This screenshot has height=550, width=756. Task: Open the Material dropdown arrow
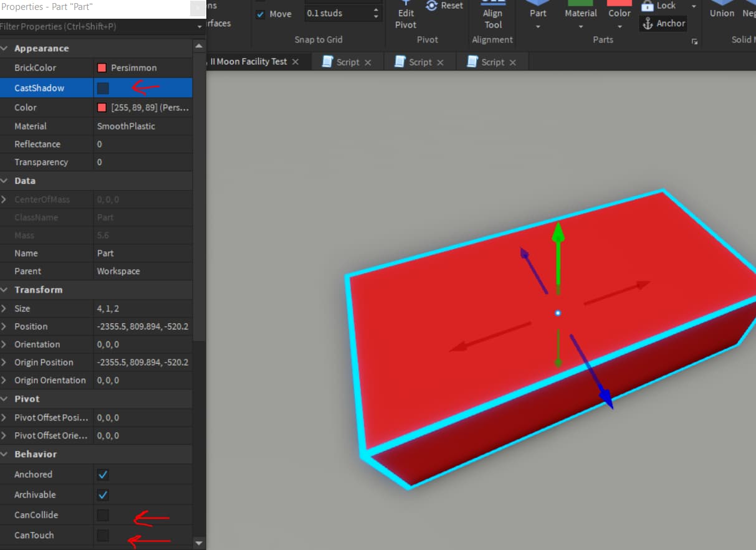point(580,27)
